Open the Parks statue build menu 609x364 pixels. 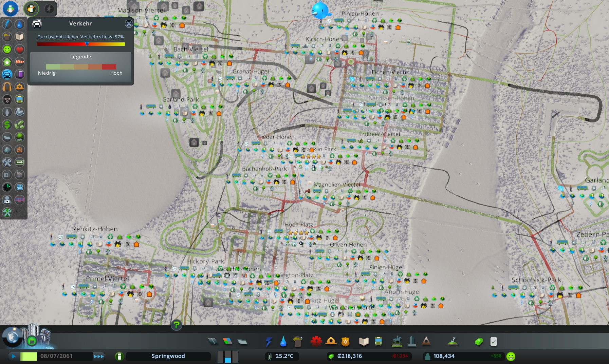tap(397, 341)
